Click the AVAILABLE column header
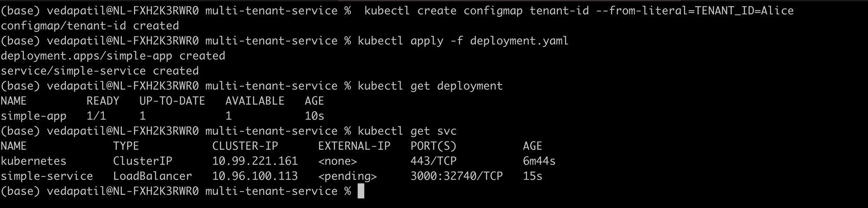 [255, 101]
